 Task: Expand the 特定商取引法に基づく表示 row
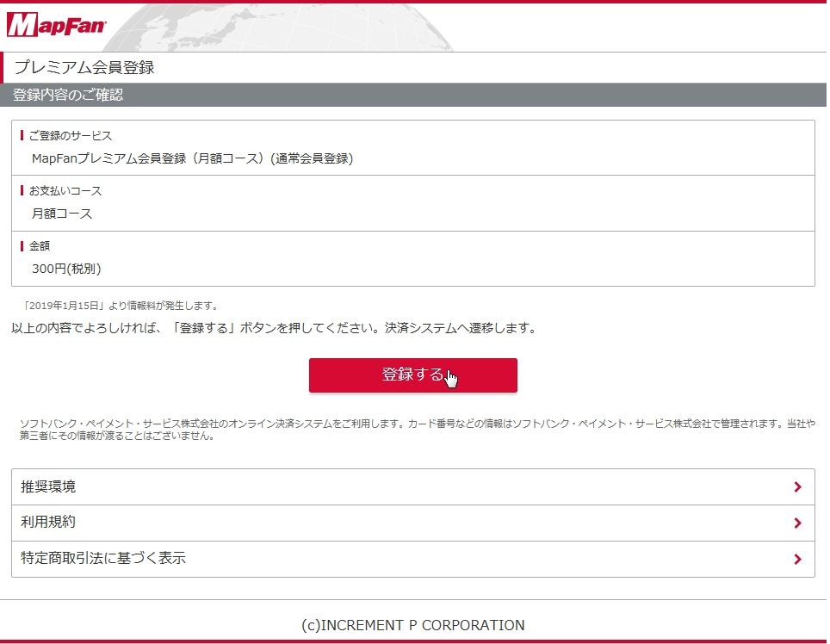413,559
